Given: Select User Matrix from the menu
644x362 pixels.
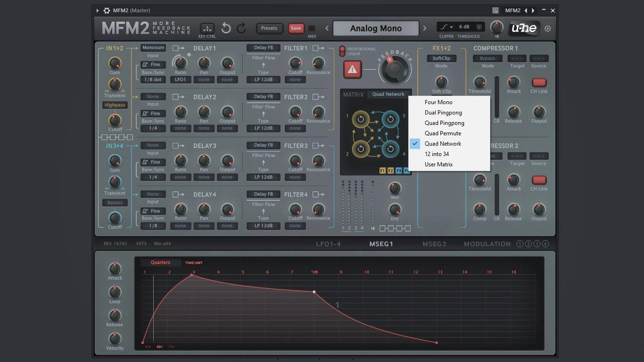Looking at the screenshot, I should 449,165.
